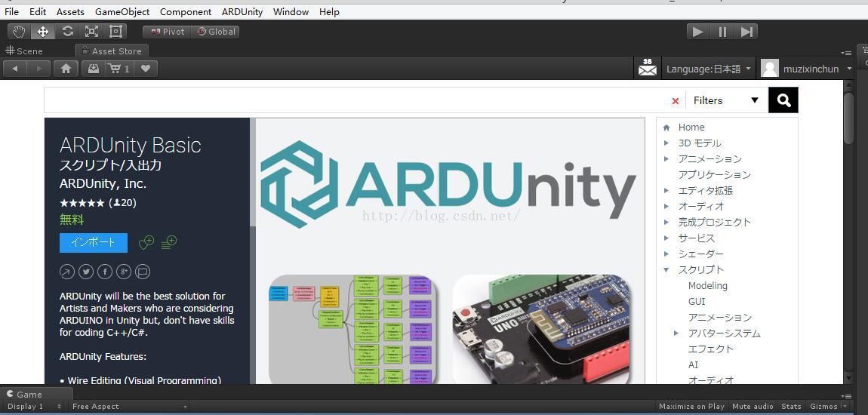Select the Scale tool
Screen dimensions: 868x415
pos(91,32)
